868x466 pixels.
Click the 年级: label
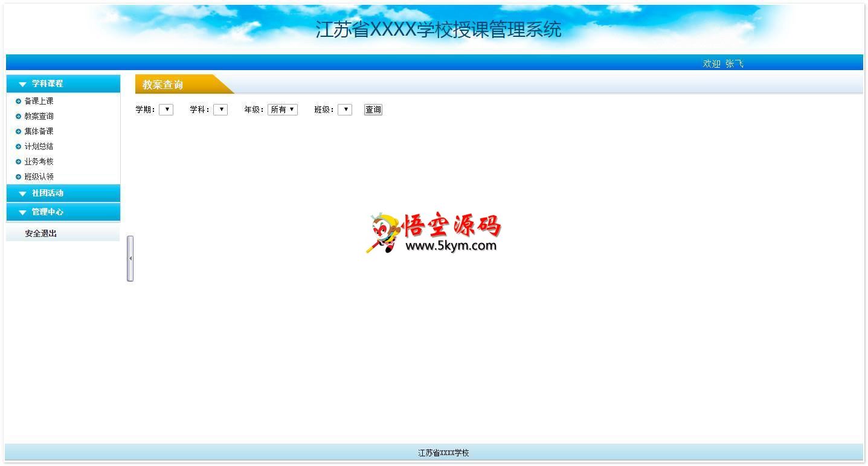click(x=254, y=109)
